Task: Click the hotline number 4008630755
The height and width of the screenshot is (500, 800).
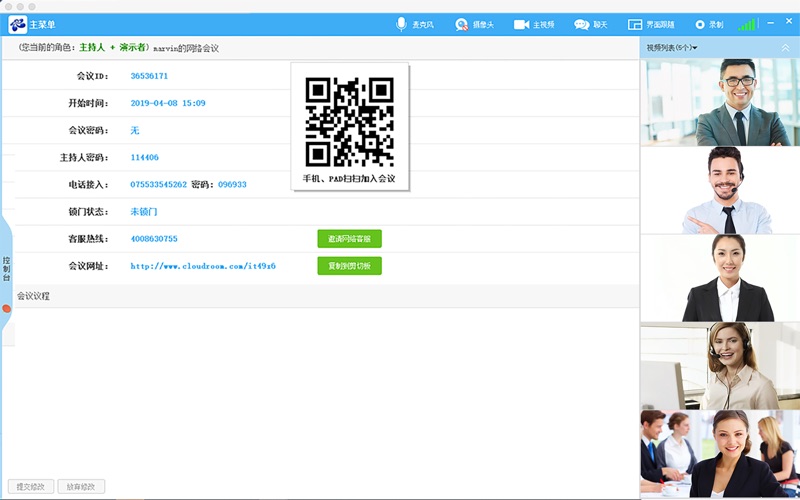Action: pos(154,239)
